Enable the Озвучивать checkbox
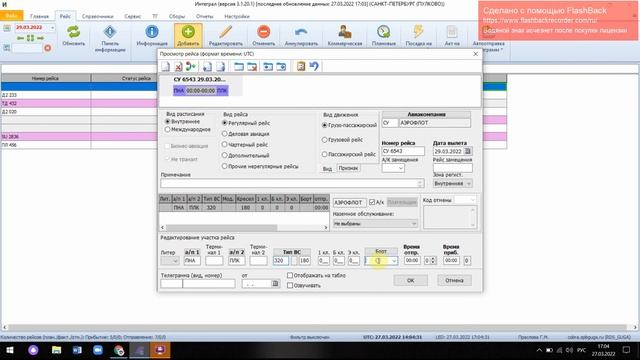Screen dimensions: 640x360 (x=290, y=285)
